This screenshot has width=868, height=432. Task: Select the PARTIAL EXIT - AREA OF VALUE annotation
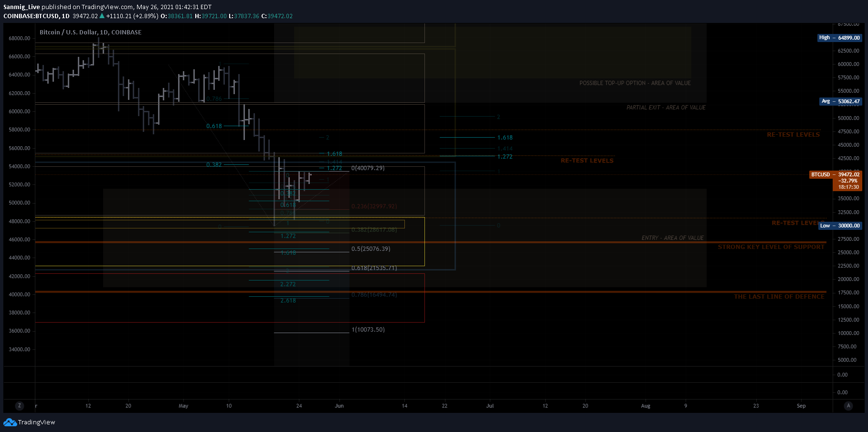click(x=666, y=108)
